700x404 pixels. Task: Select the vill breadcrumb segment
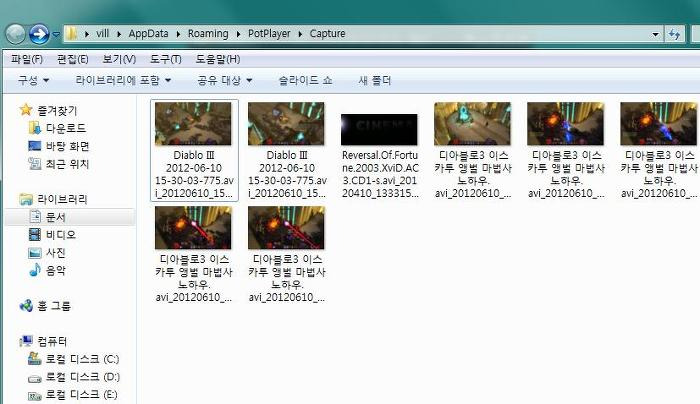tap(103, 33)
